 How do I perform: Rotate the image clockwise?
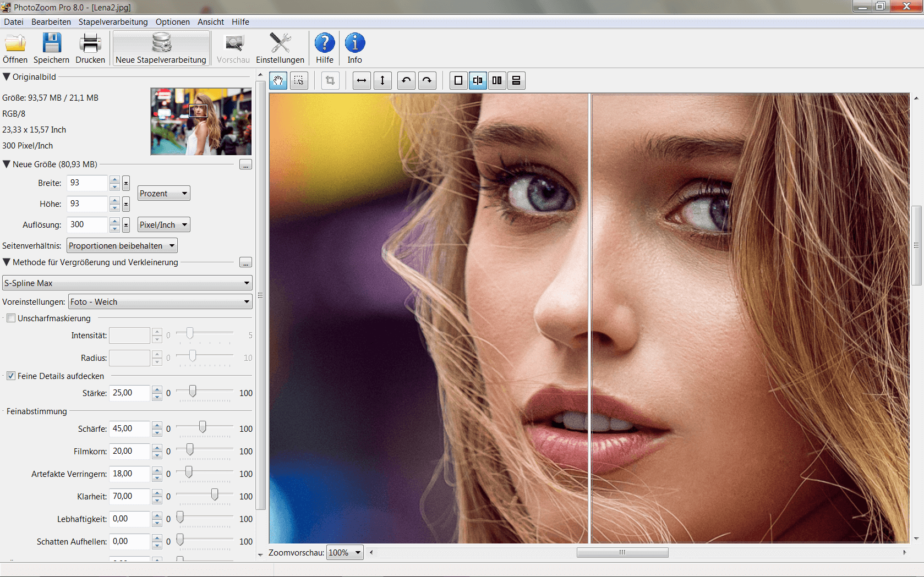[427, 80]
